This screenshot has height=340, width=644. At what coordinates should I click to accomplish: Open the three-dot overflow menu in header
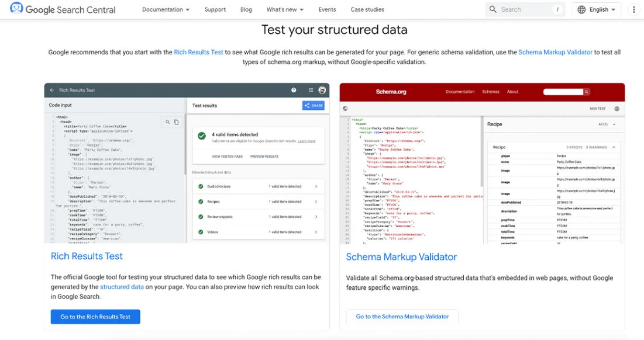634,9
